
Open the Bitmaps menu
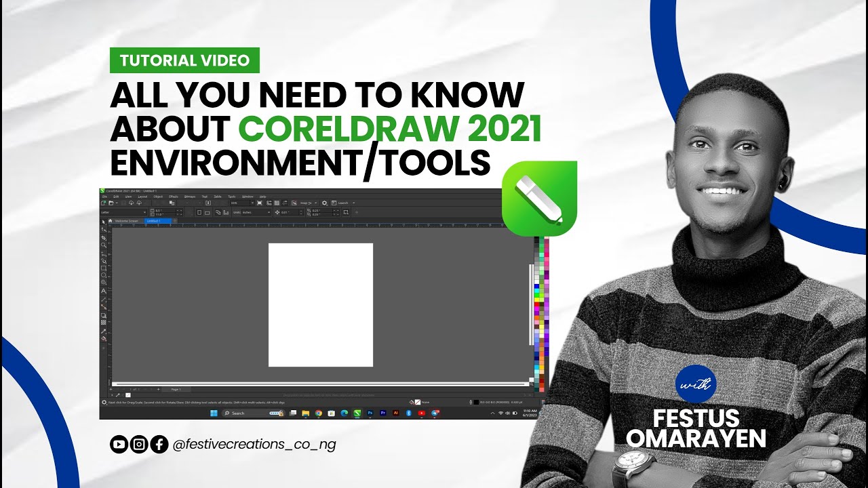190,197
